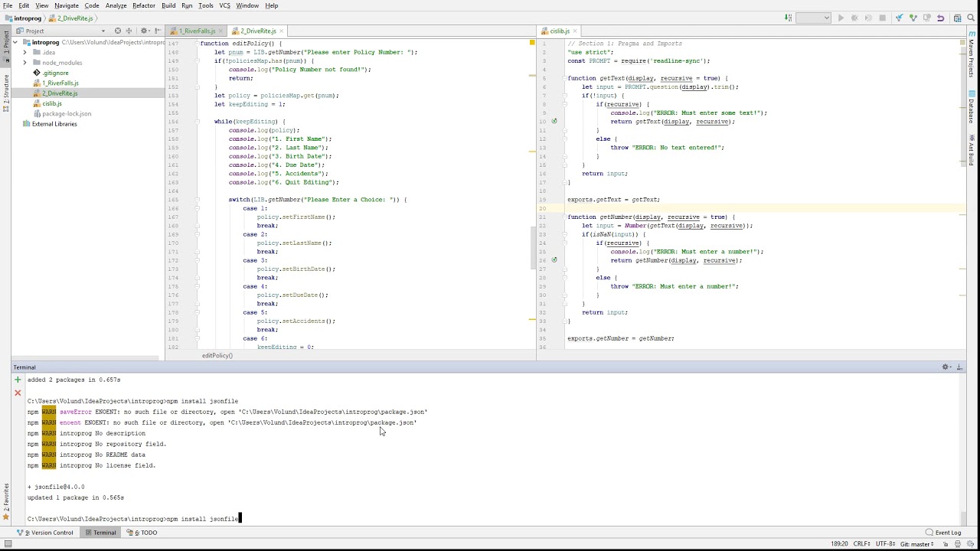This screenshot has width=980, height=551.
Task: Collapse code fold at getNumber function line 21
Action: tap(565, 217)
